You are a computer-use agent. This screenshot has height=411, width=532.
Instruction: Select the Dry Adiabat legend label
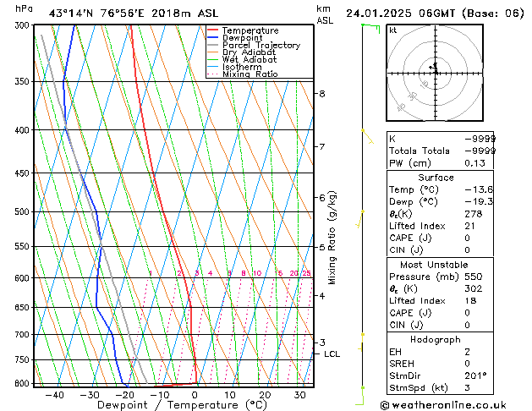tap(249, 52)
